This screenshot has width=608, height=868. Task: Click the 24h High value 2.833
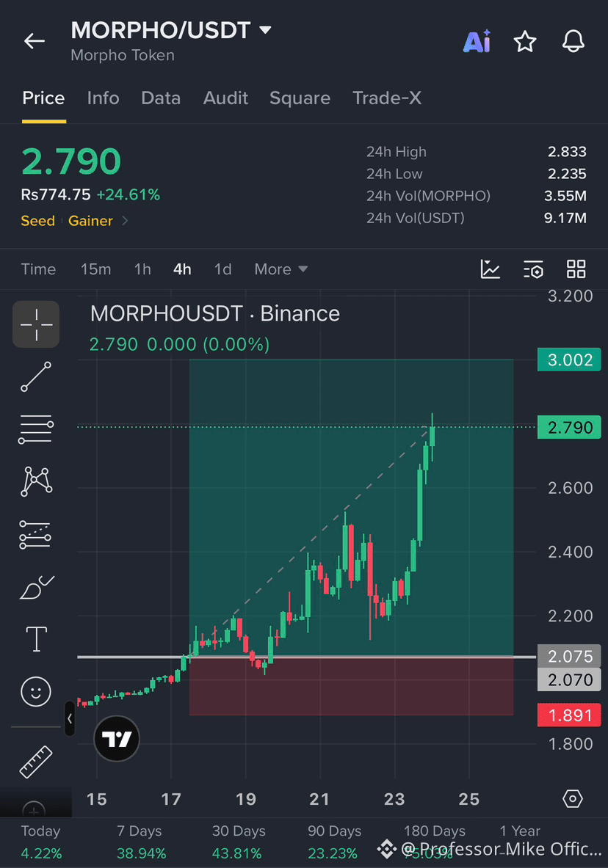(x=567, y=152)
